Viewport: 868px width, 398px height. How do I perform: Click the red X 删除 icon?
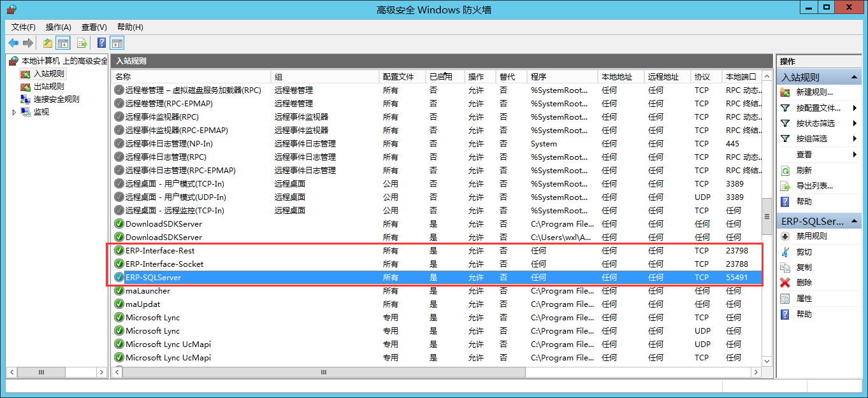click(x=785, y=283)
